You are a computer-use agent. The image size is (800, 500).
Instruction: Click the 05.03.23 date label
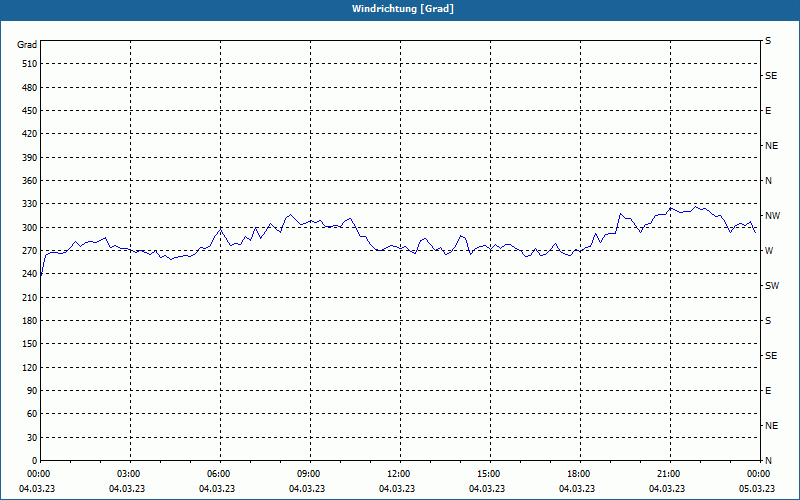pos(757,489)
